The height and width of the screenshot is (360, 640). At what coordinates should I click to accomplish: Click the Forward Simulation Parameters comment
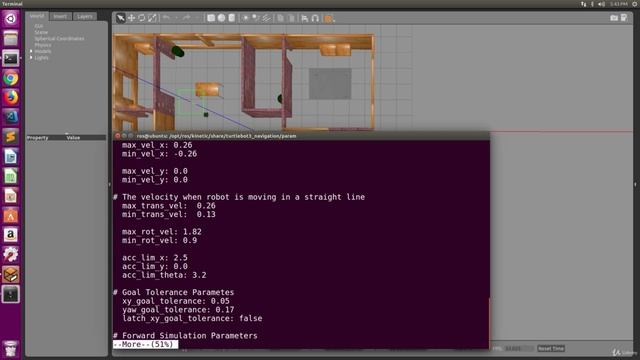185,336
